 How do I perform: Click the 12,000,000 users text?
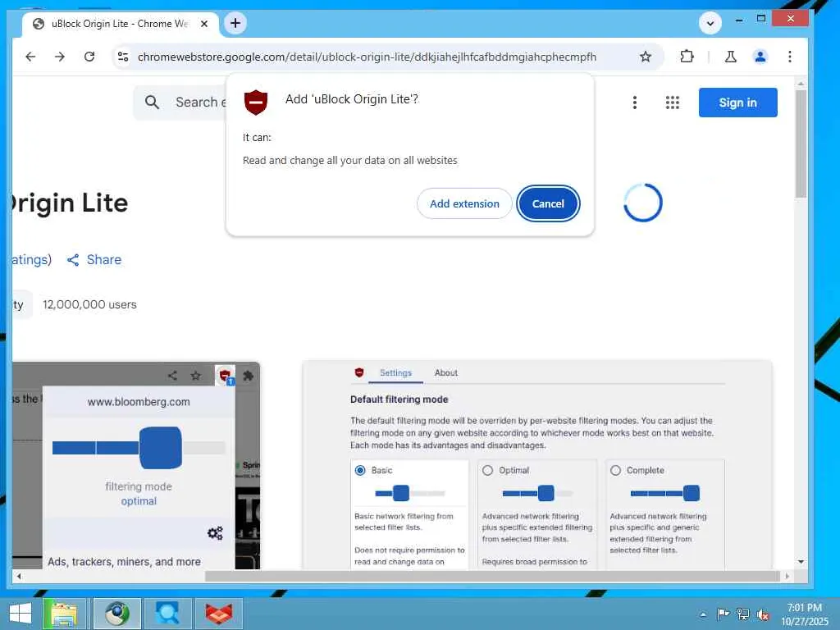click(x=89, y=305)
